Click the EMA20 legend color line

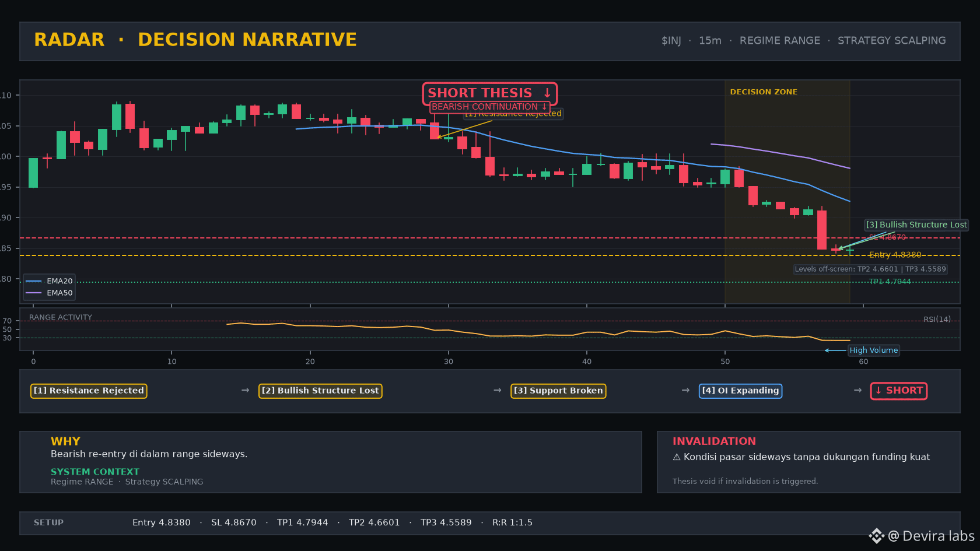click(34, 281)
